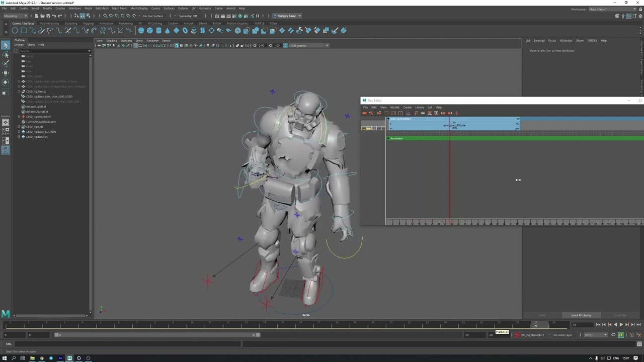Go to start of playback range
This screenshot has width=644, height=362.
(x=598, y=325)
